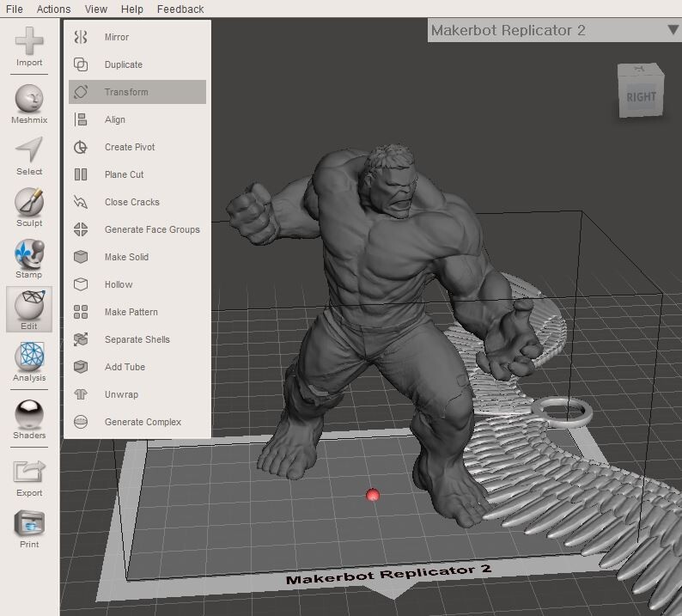Click the red pivot sphere on bed

tap(373, 495)
